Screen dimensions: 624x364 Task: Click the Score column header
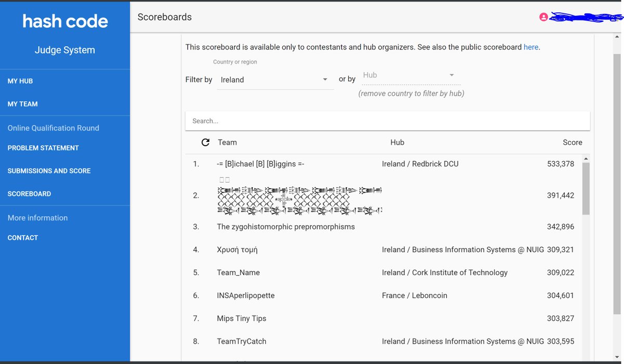pyautogui.click(x=573, y=142)
